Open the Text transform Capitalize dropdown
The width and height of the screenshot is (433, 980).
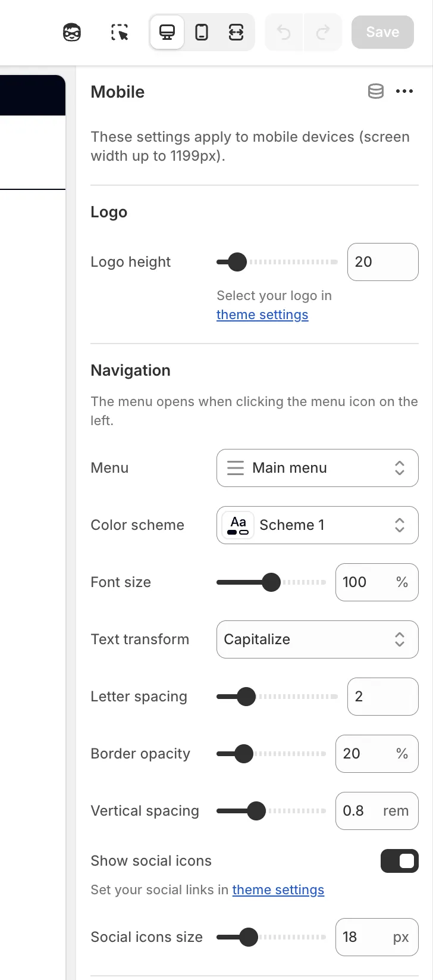317,639
